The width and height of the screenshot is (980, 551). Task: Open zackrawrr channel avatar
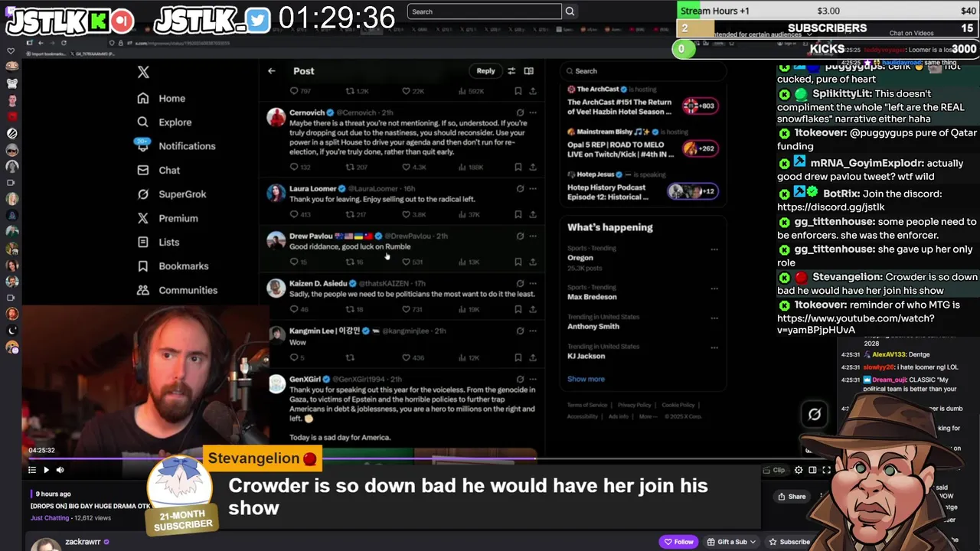point(46,544)
